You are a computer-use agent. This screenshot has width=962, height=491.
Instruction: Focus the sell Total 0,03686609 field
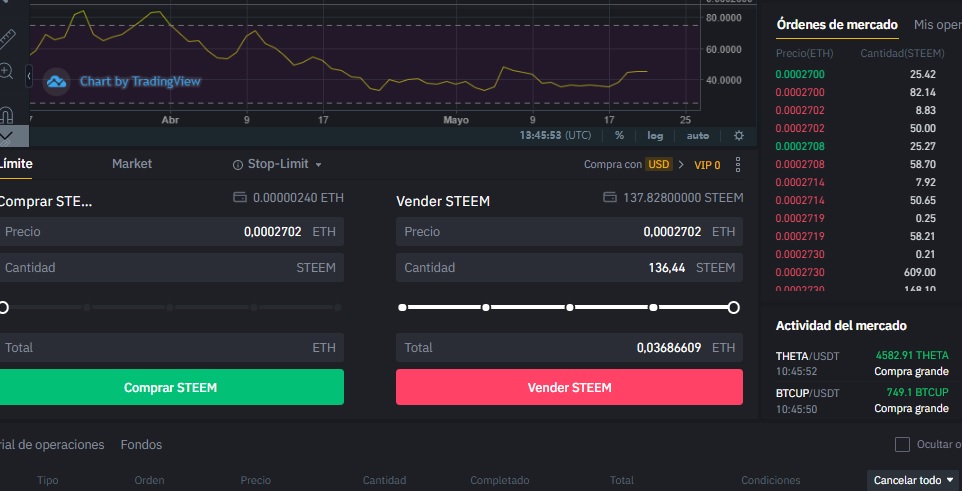[569, 347]
